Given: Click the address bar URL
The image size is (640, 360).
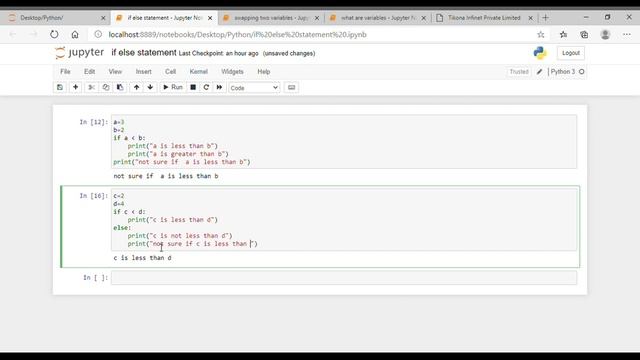Looking at the screenshot, I should (238, 35).
